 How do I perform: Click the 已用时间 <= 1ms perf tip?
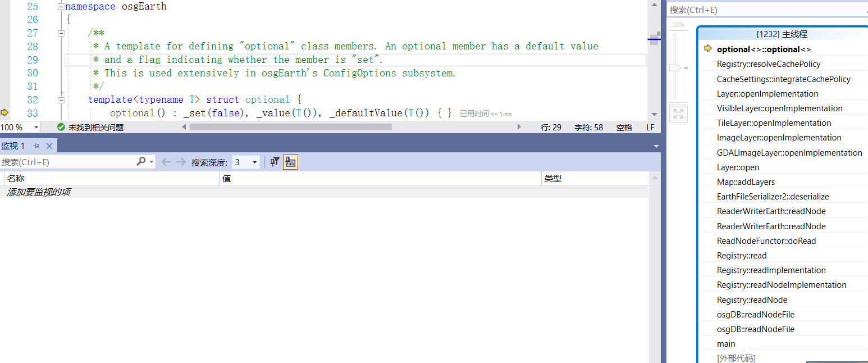486,114
